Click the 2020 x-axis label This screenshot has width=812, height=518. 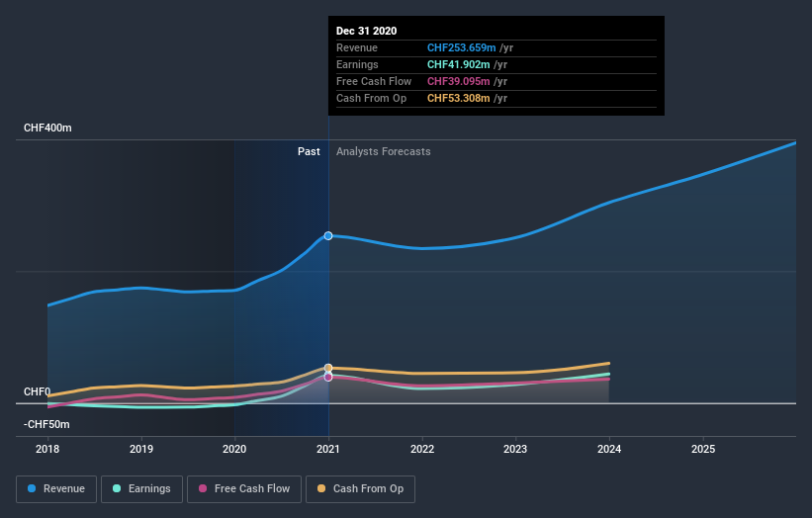tap(234, 449)
